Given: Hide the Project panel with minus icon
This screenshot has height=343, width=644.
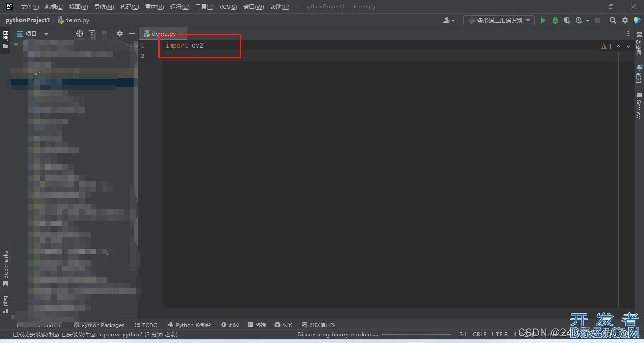Looking at the screenshot, I should 132,33.
